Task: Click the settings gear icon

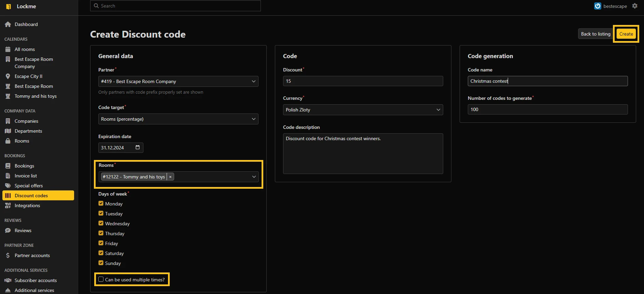Action: click(635, 6)
